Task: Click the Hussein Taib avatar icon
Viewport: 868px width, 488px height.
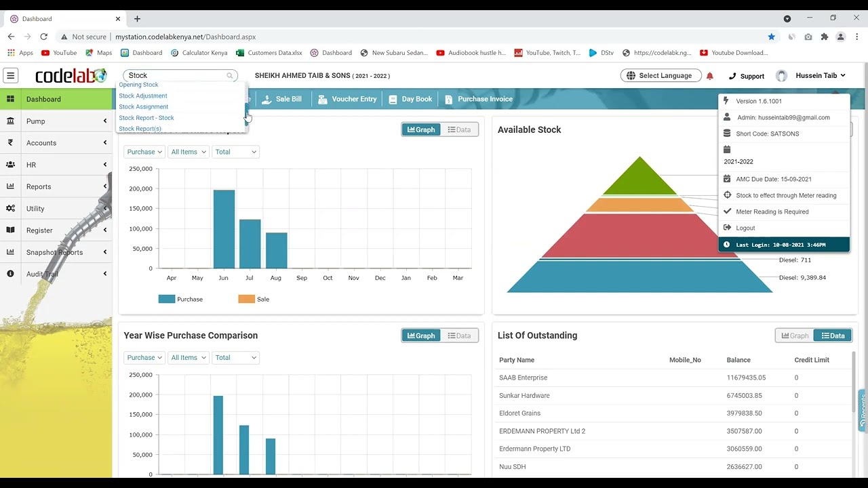Action: click(x=782, y=76)
